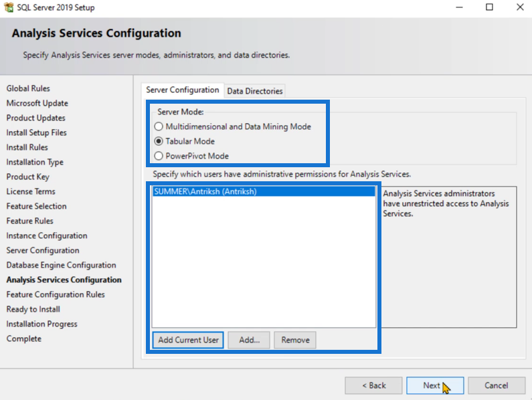This screenshot has height=400, width=532.
Task: Minimize the setup window
Action: tap(459, 7)
